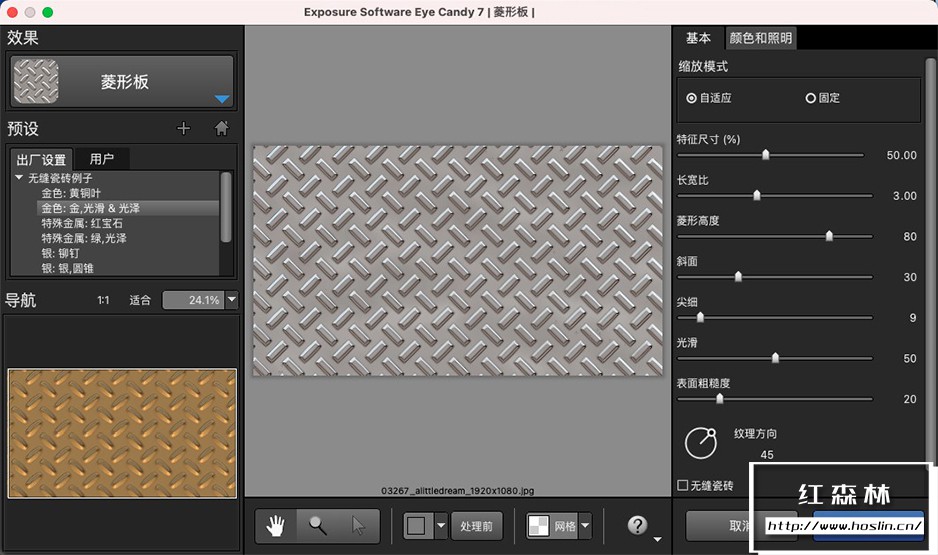Screen dimensions: 938x555
Task: Switch to the 颜色和照明 tab
Action: click(760, 38)
